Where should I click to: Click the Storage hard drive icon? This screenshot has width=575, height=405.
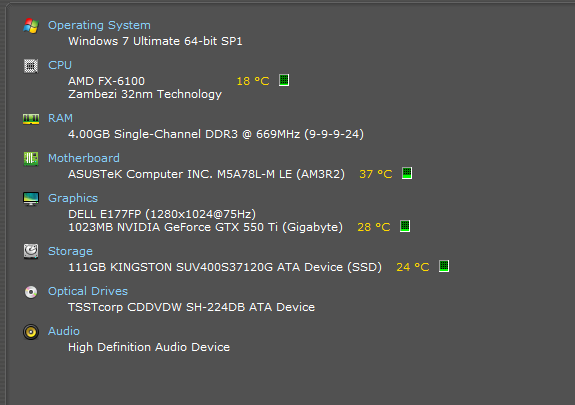[x=31, y=252]
